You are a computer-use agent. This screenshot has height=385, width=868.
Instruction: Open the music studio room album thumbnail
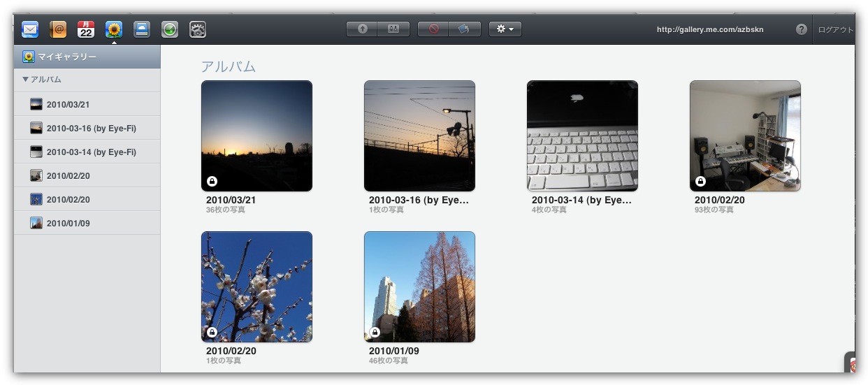pyautogui.click(x=745, y=136)
